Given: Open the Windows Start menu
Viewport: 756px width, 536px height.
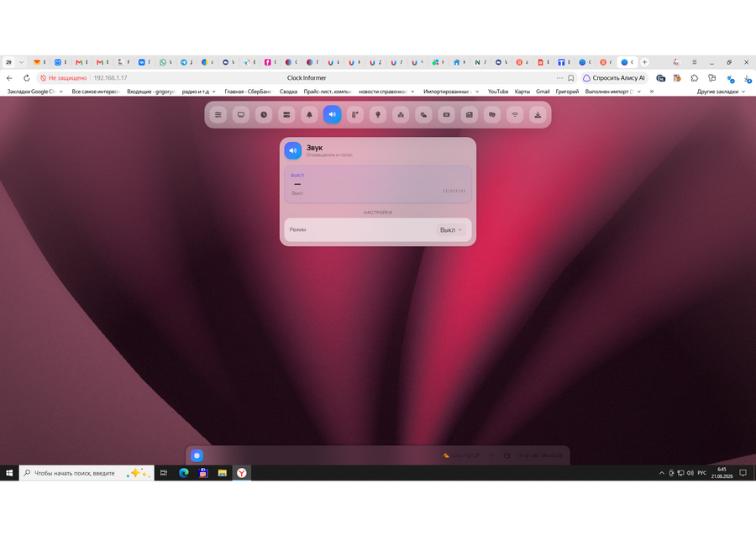Looking at the screenshot, I should [x=9, y=473].
